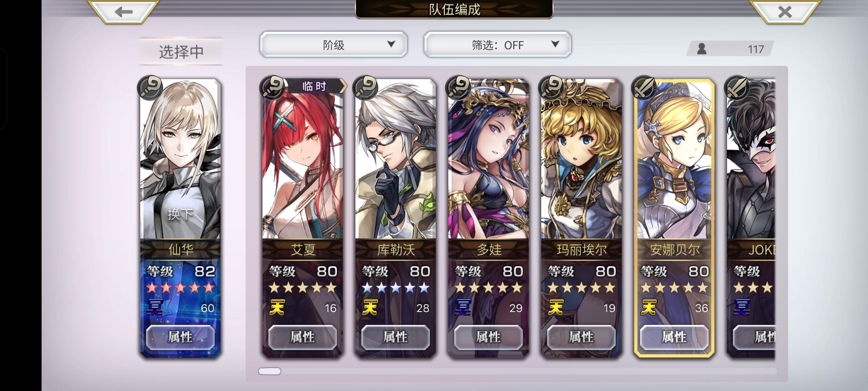Close the team formation screen
Screen dimensions: 868x391
pos(784,12)
